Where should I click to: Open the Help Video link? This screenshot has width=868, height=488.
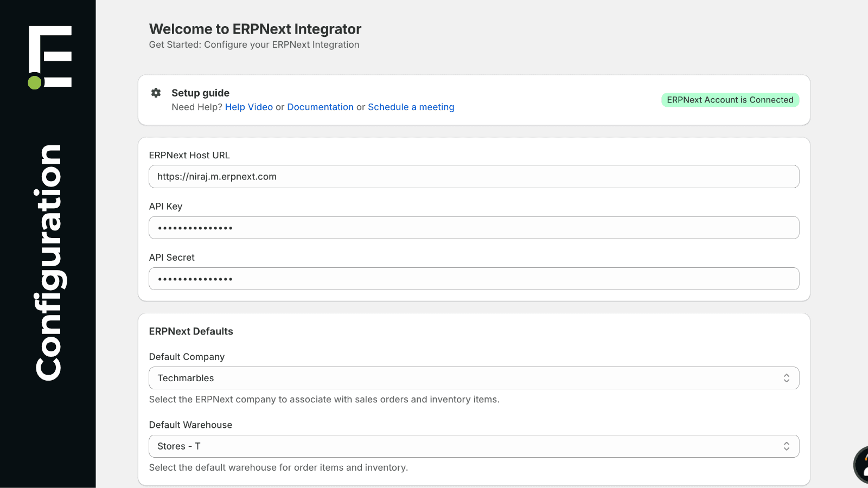249,107
